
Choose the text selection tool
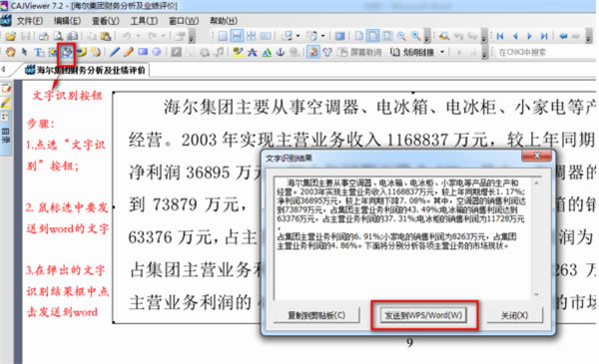39,52
